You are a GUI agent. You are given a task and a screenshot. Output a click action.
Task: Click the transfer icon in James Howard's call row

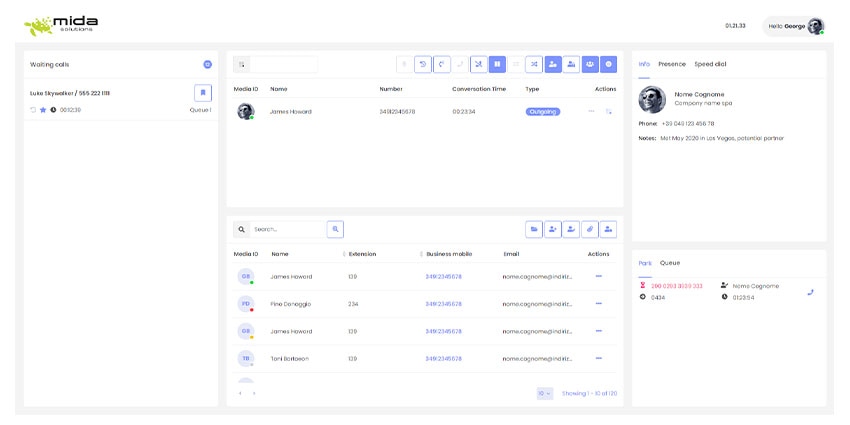pyautogui.click(x=609, y=112)
